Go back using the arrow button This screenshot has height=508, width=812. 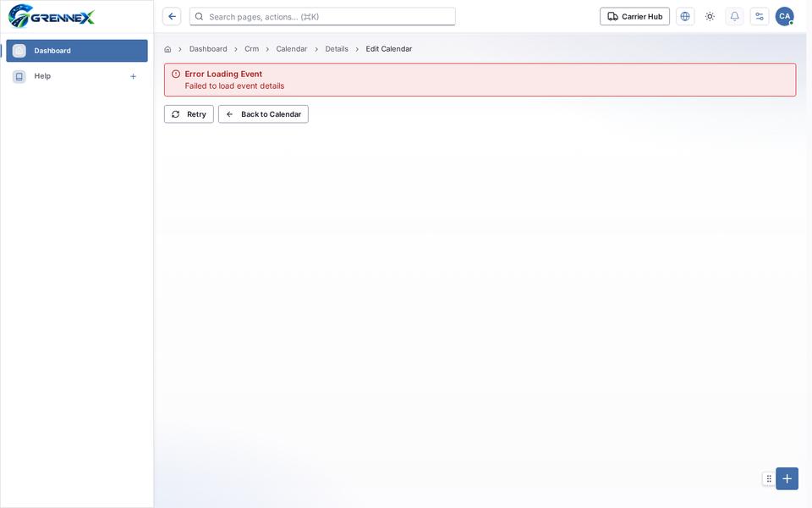(172, 17)
